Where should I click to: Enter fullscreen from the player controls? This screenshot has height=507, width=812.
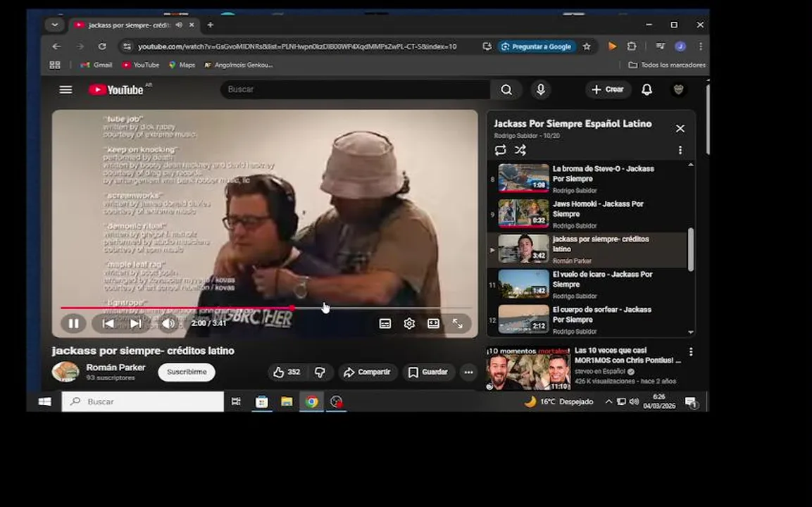[457, 324]
